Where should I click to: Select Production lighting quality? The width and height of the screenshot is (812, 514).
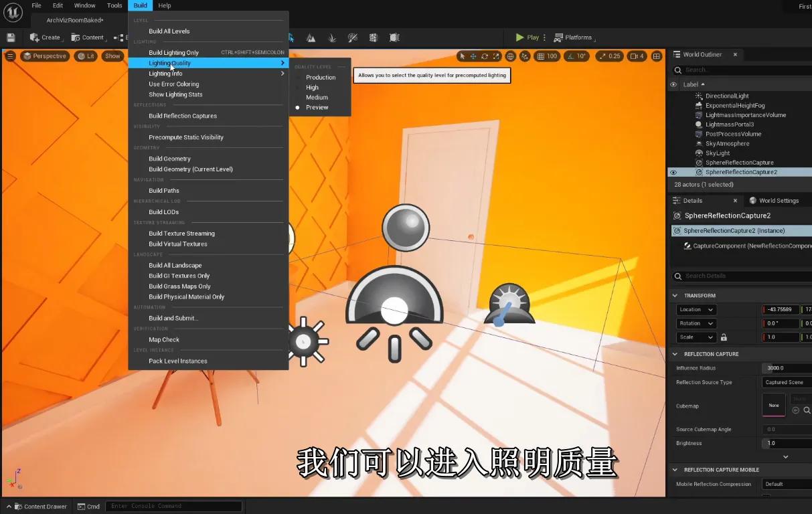click(x=321, y=78)
